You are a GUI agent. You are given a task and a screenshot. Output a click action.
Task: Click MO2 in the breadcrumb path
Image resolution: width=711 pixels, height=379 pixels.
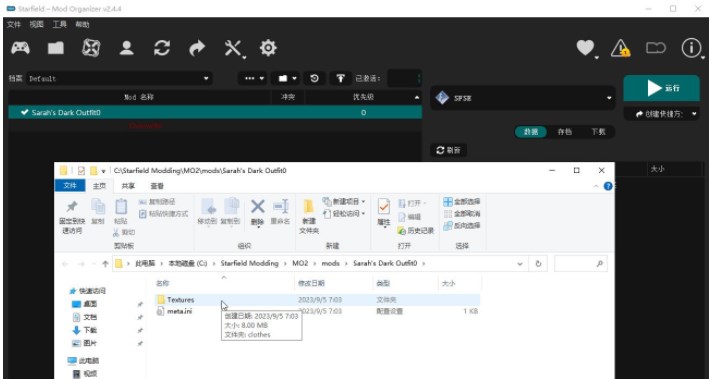(300, 263)
